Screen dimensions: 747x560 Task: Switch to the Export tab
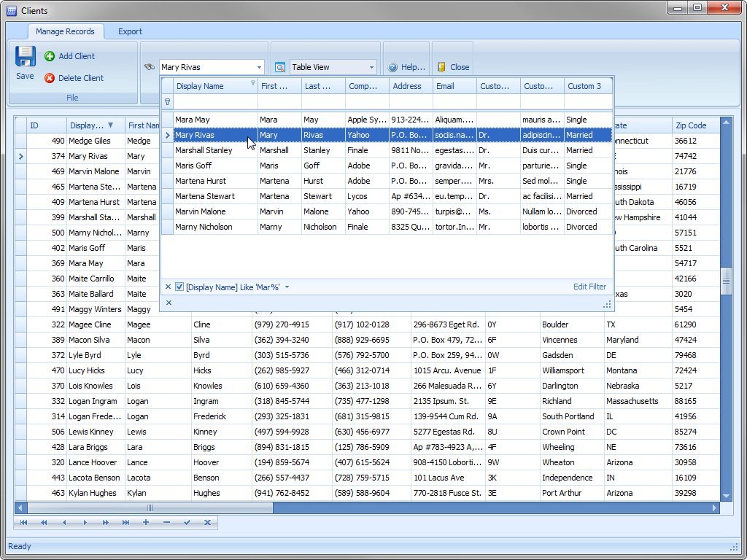(130, 31)
